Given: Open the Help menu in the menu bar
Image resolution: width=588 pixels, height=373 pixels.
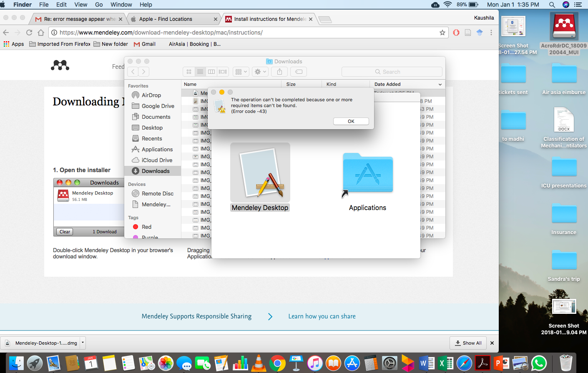Looking at the screenshot, I should click(146, 5).
